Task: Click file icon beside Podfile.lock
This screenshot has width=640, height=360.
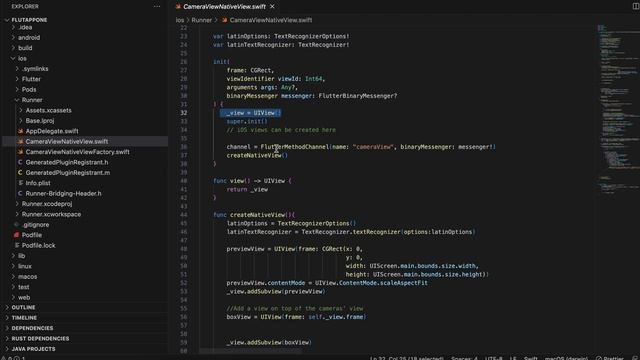Action: point(16,245)
